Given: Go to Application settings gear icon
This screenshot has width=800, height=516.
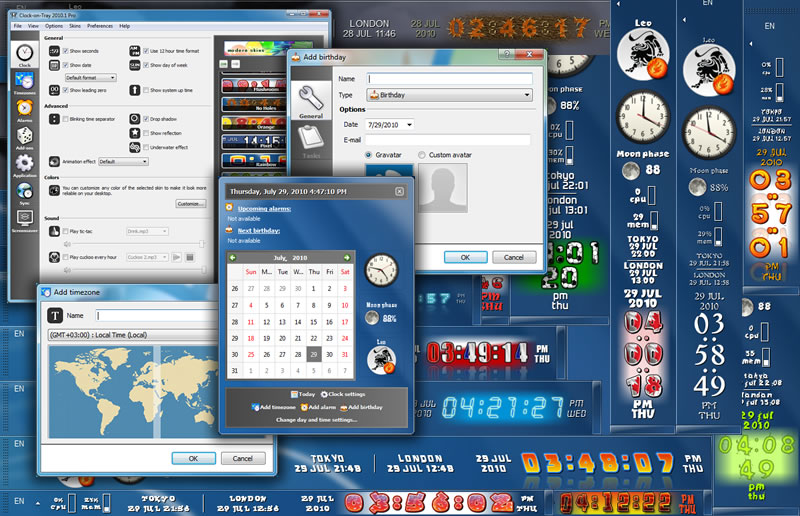Looking at the screenshot, I should [x=24, y=165].
